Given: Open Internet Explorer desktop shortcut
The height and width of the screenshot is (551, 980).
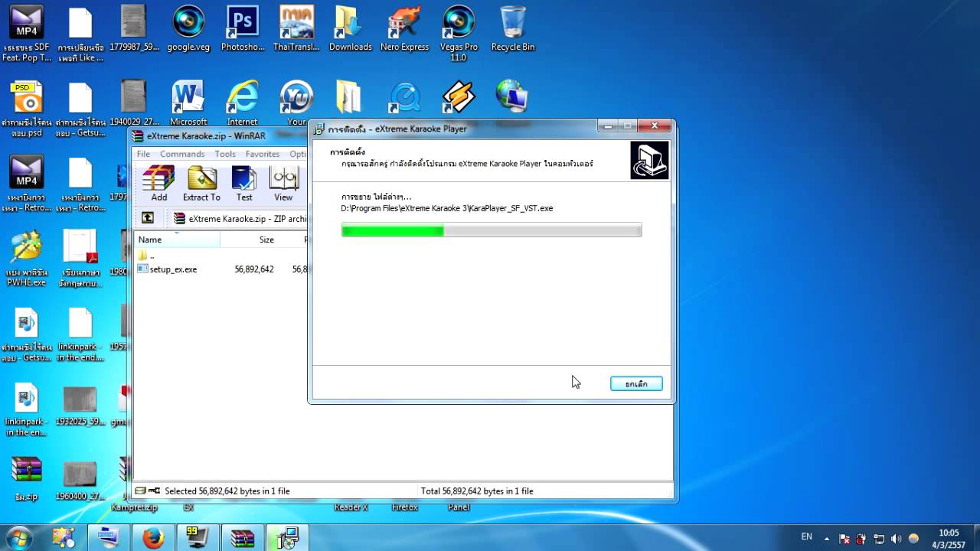Looking at the screenshot, I should click(242, 103).
